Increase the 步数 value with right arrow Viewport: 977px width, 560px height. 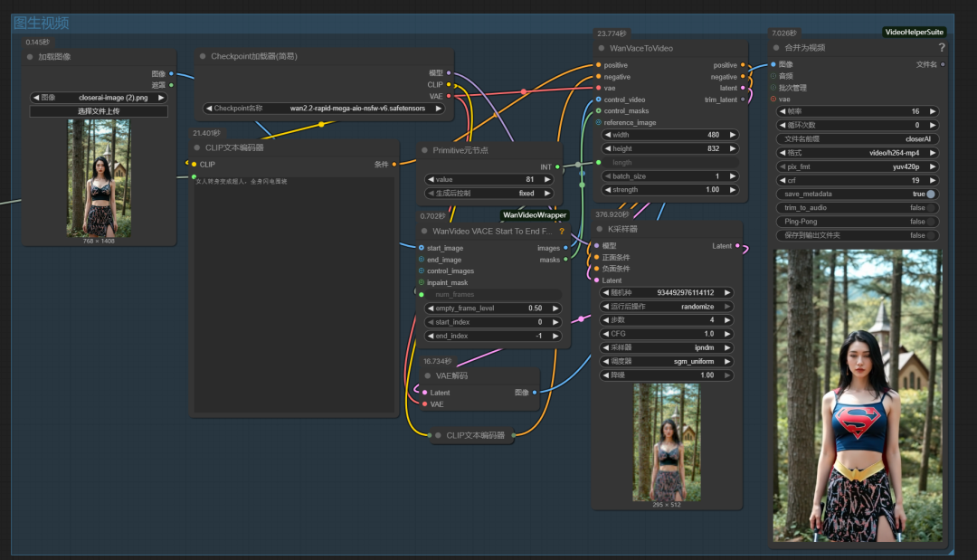(x=728, y=320)
